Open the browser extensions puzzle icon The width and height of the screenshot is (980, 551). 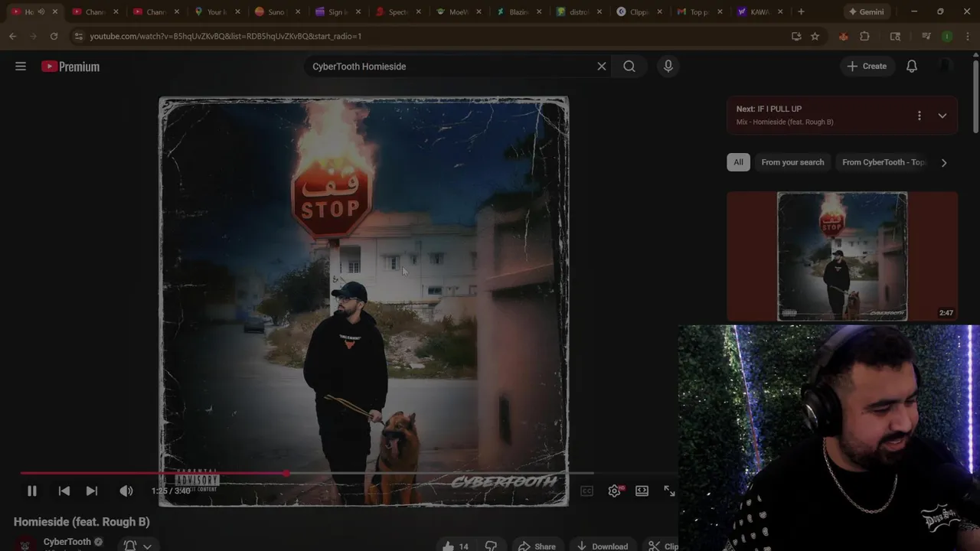click(865, 36)
